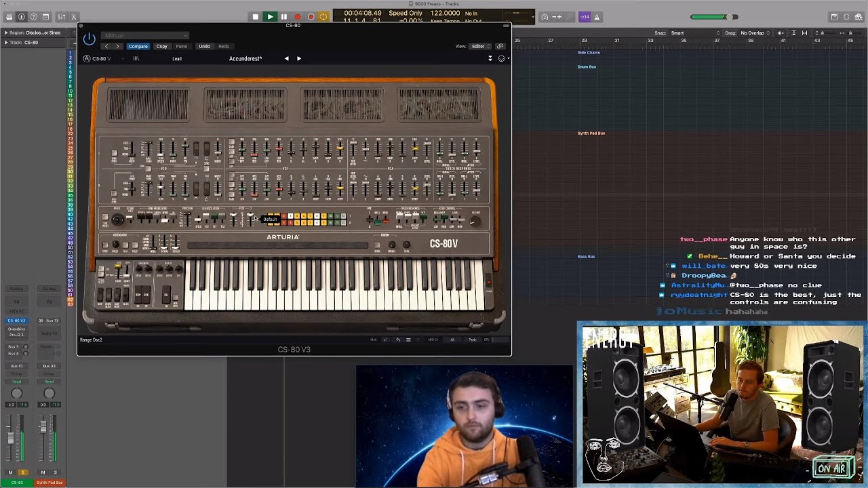868x488 pixels.
Task: Click the CS-80 V ribbon controller strip
Action: pyautogui.click(x=278, y=245)
